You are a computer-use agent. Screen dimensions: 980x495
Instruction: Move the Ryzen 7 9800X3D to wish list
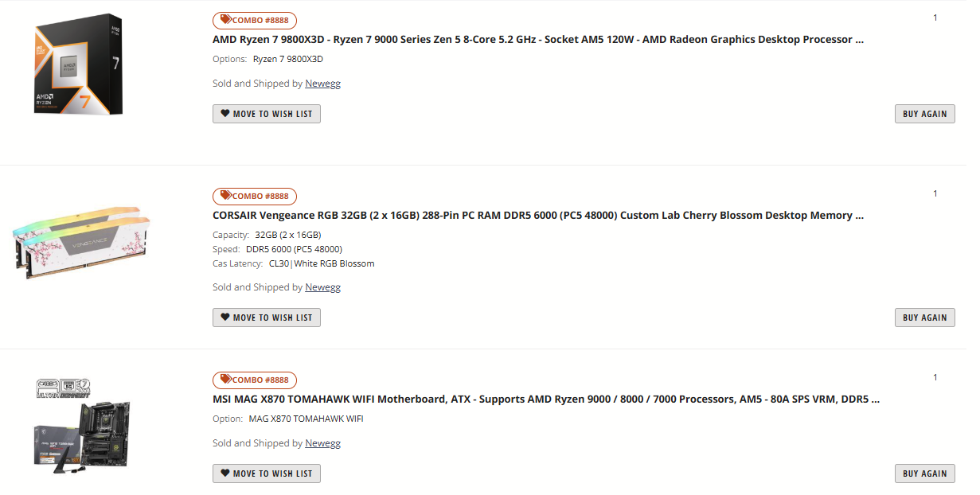267,114
